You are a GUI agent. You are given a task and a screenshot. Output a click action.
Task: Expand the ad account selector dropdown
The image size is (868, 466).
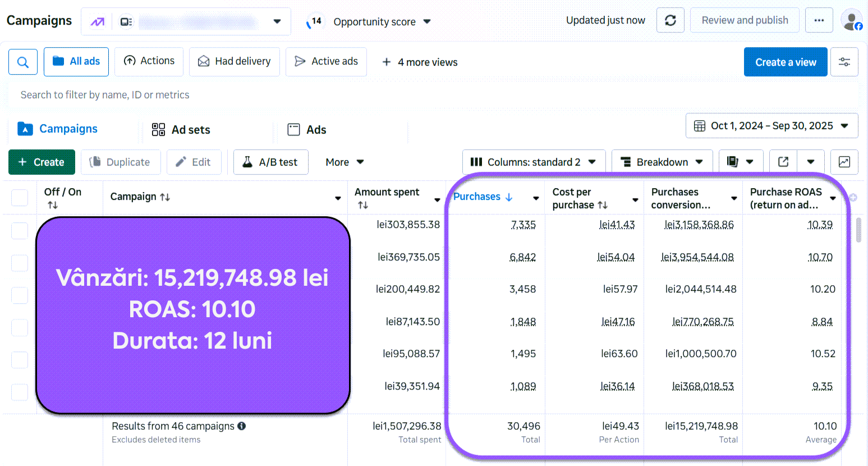click(x=277, y=22)
